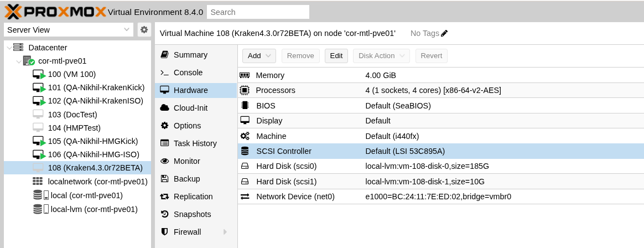Viewport: 644px width, 248px height.
Task: Click the Network Device arrows icon
Action: (x=245, y=197)
